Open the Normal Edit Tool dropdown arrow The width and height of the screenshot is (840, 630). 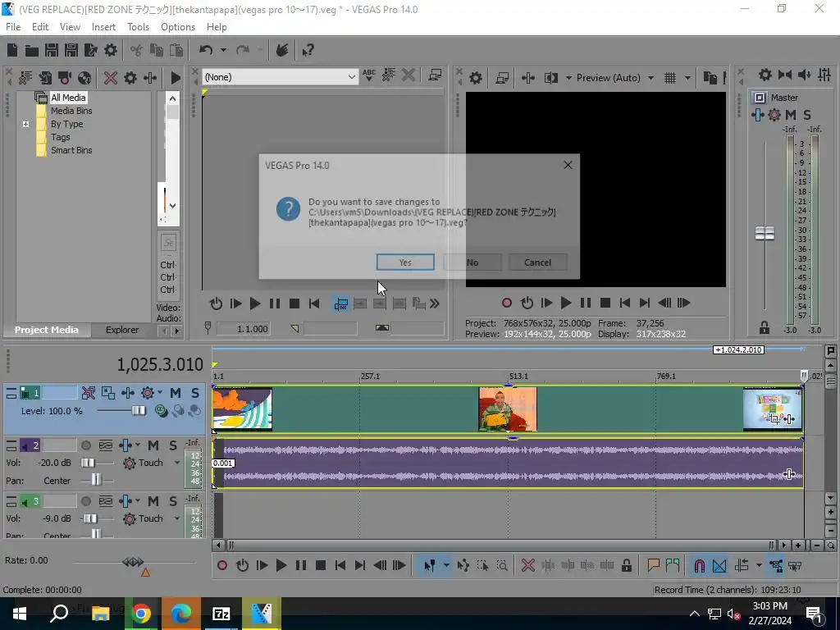446,565
